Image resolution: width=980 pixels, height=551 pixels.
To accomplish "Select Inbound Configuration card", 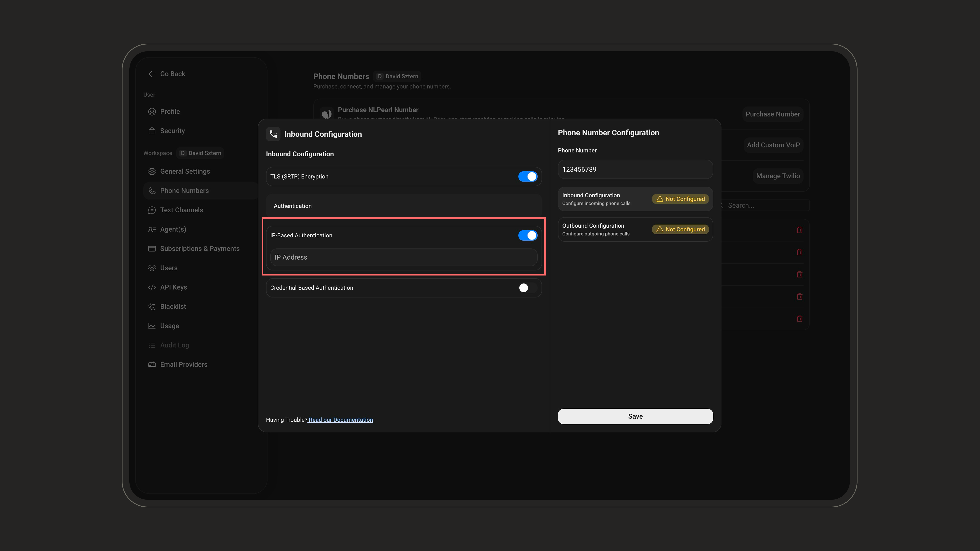I will [x=635, y=199].
